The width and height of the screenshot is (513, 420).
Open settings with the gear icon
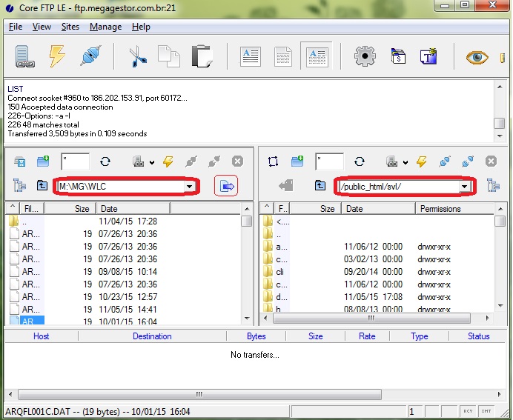pos(365,57)
